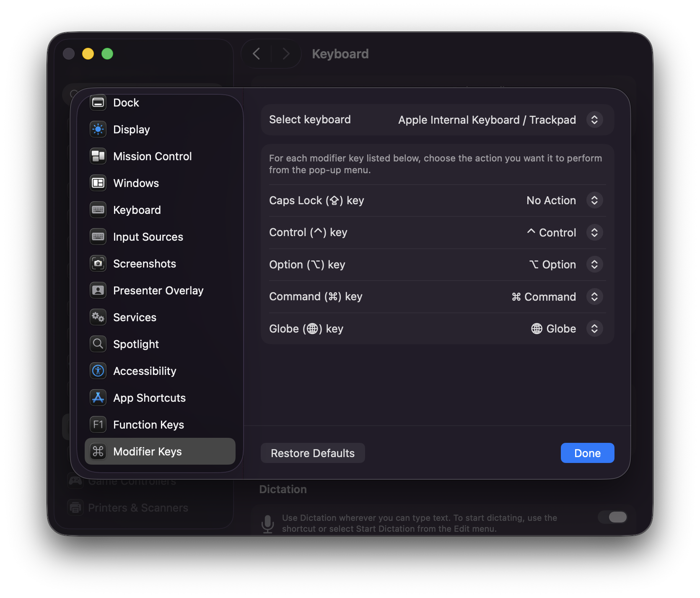Select the Function Keys section
This screenshot has width=700, height=598.
coord(160,425)
